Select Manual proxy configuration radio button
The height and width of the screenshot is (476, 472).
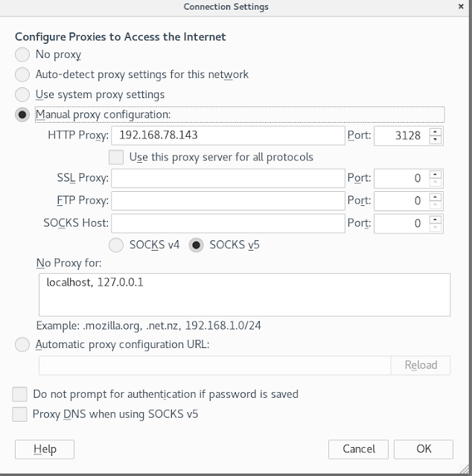22,115
